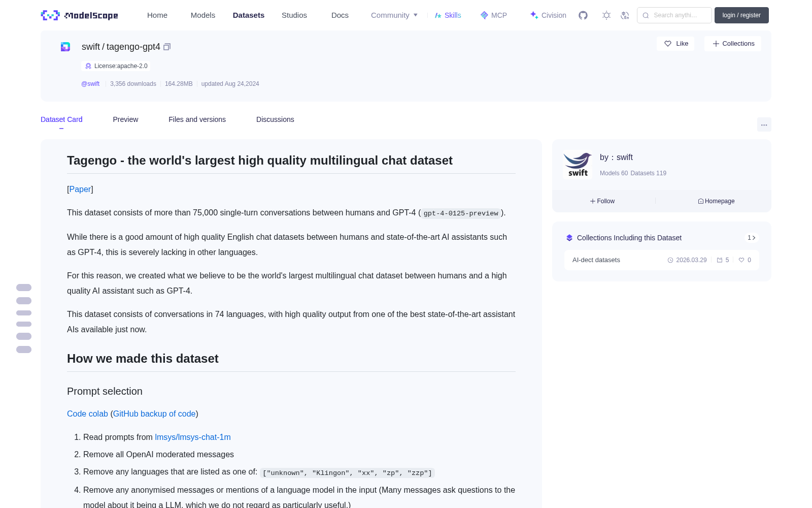The image size is (812, 508).
Task: Click updated Aug 24,2024 text
Action: [230, 84]
